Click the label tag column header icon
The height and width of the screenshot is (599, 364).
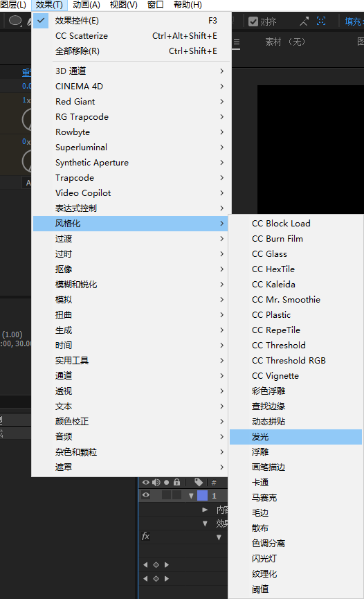(199, 482)
